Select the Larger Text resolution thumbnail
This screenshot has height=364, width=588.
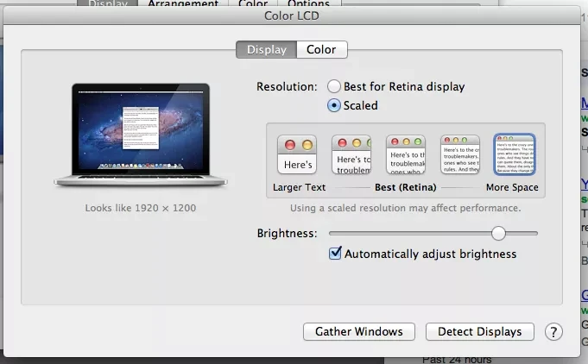coord(298,155)
